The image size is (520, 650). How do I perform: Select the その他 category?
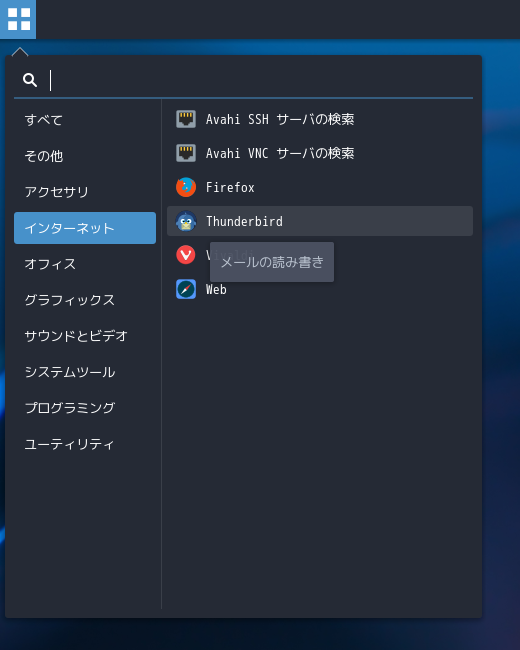(85, 156)
